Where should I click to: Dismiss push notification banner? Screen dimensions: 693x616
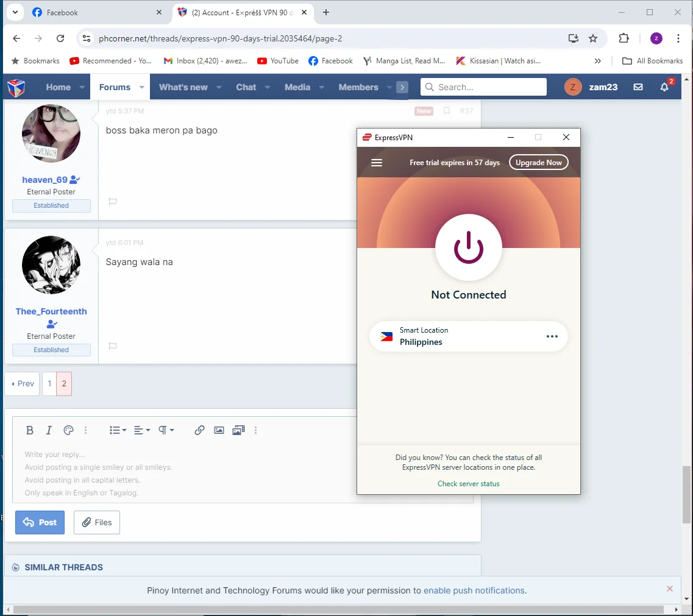click(670, 589)
